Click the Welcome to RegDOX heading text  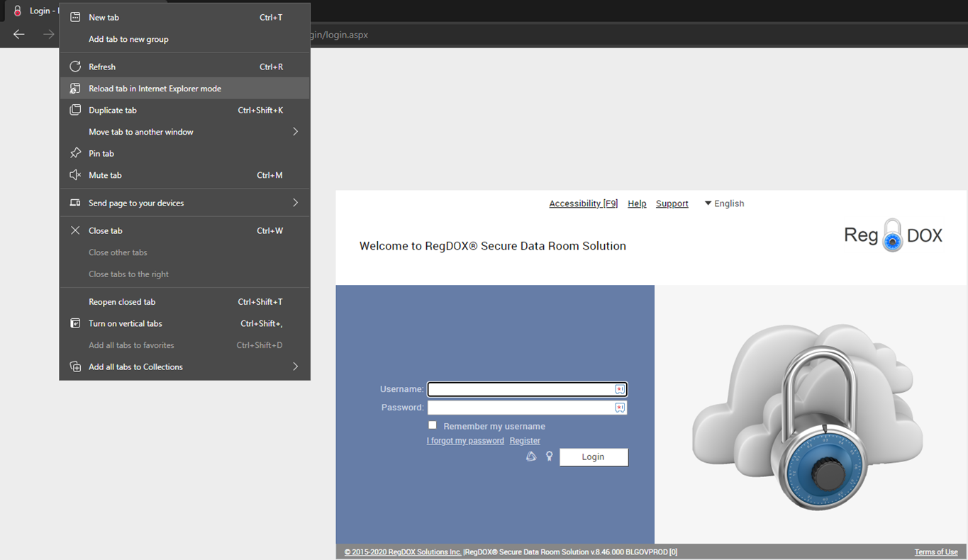point(492,246)
